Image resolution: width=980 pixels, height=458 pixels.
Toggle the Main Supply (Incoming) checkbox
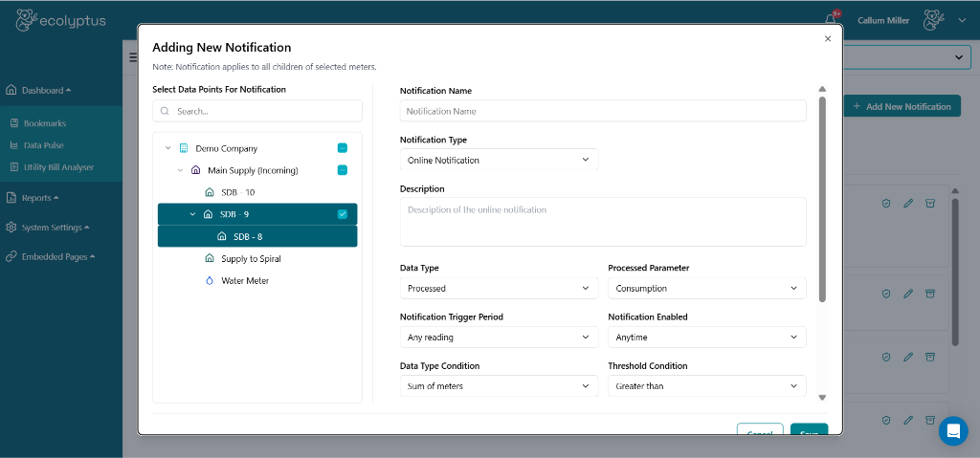tap(343, 170)
